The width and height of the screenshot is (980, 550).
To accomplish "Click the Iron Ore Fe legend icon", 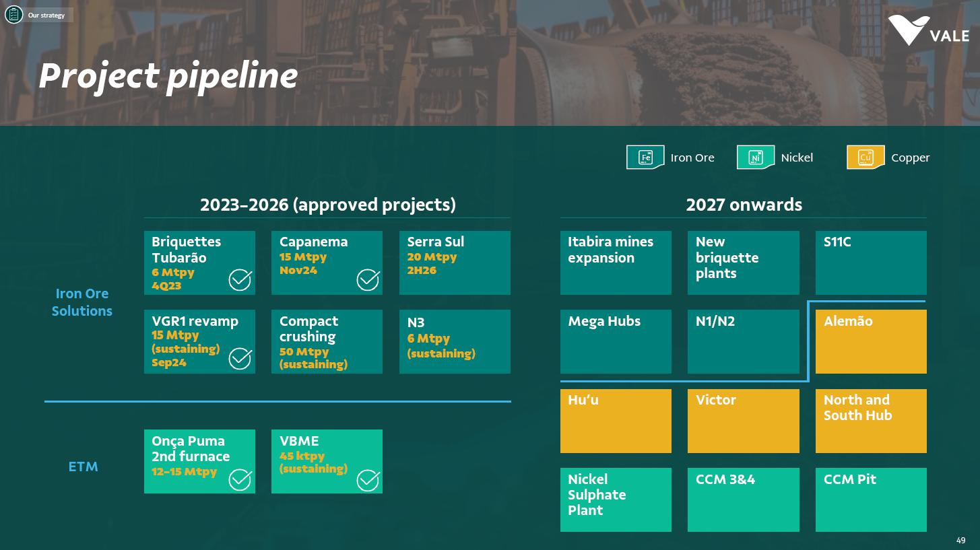I will [645, 158].
